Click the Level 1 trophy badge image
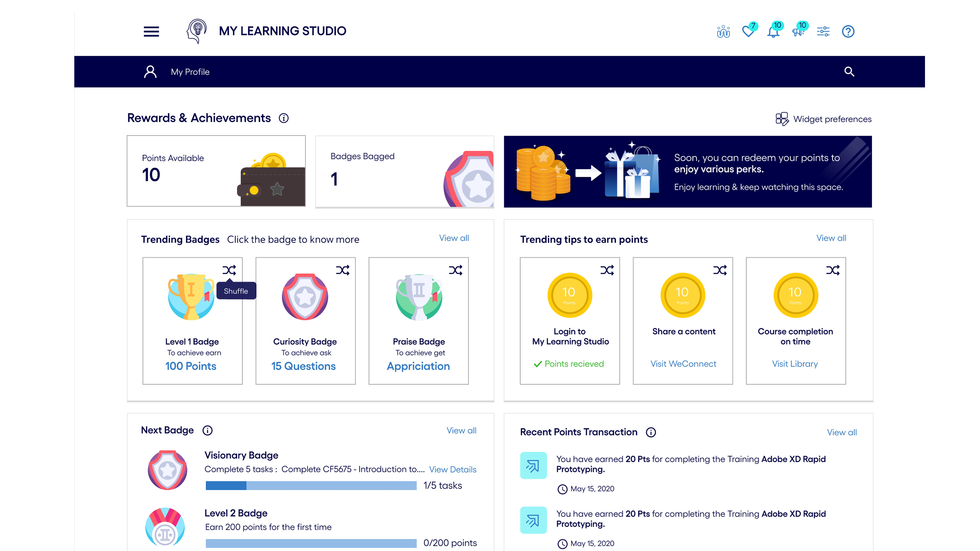 (x=191, y=297)
